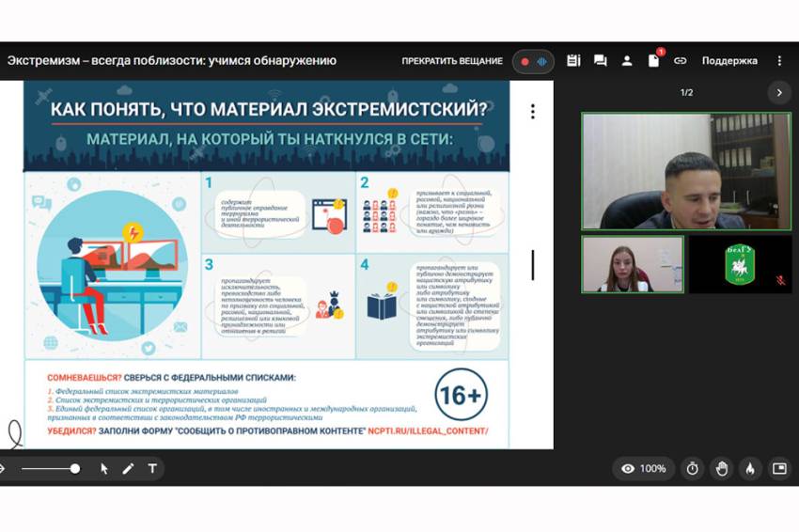Select the text 'T' tool
The image size is (799, 532).
152,469
